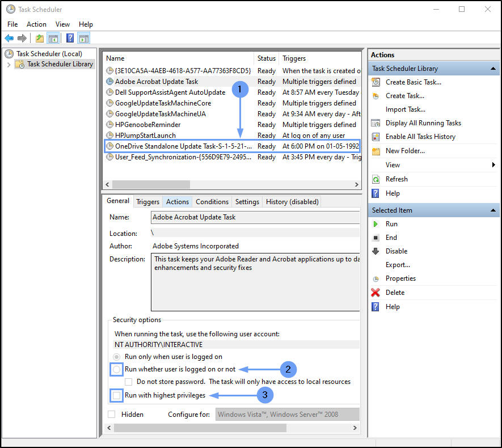Click the blue Back arrow in toolbar
The width and height of the screenshot is (502, 448).
point(9,39)
